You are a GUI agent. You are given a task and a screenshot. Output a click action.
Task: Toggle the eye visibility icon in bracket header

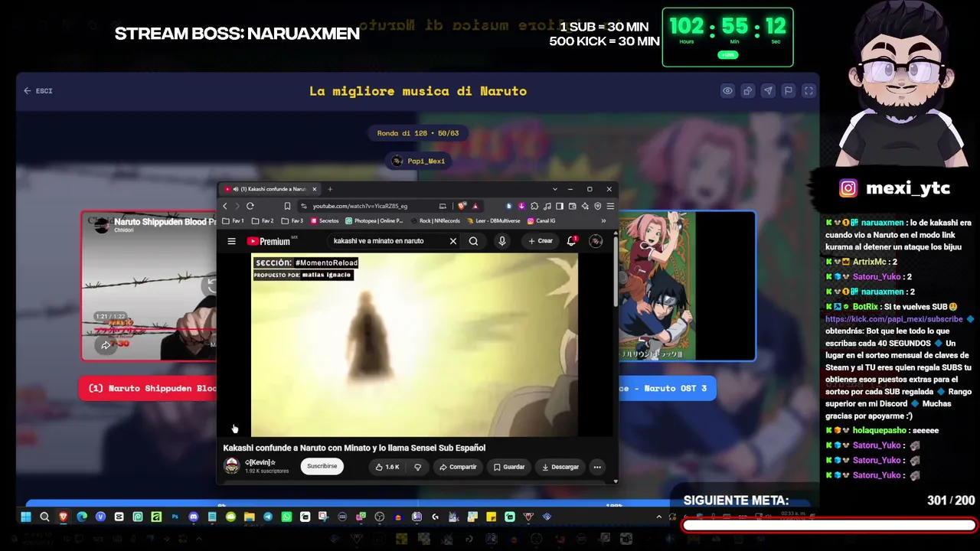coord(727,91)
